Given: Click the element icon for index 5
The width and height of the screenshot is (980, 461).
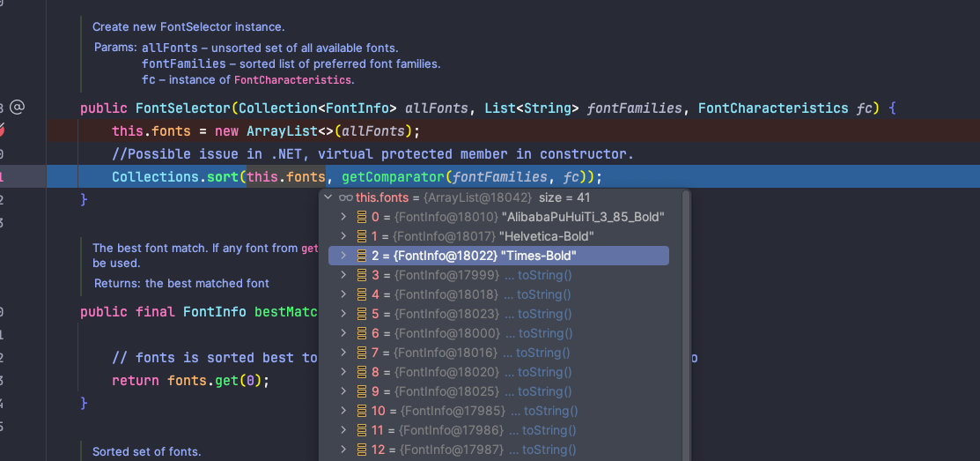Looking at the screenshot, I should [x=361, y=314].
